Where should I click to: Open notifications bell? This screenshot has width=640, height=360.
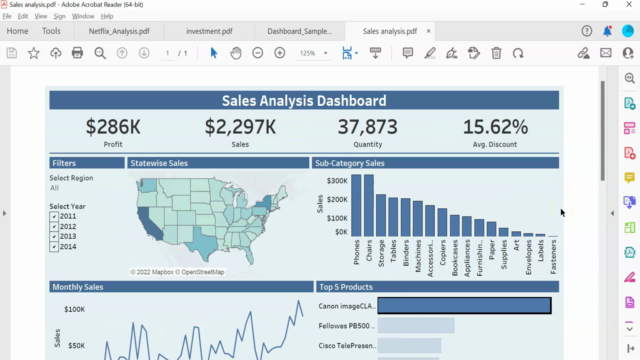click(x=607, y=31)
